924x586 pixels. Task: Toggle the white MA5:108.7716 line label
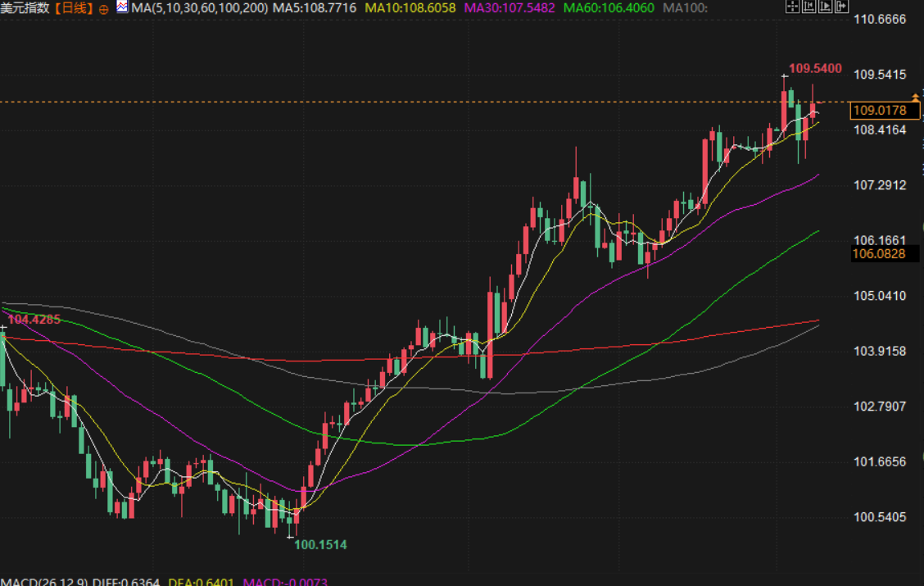pyautogui.click(x=314, y=8)
